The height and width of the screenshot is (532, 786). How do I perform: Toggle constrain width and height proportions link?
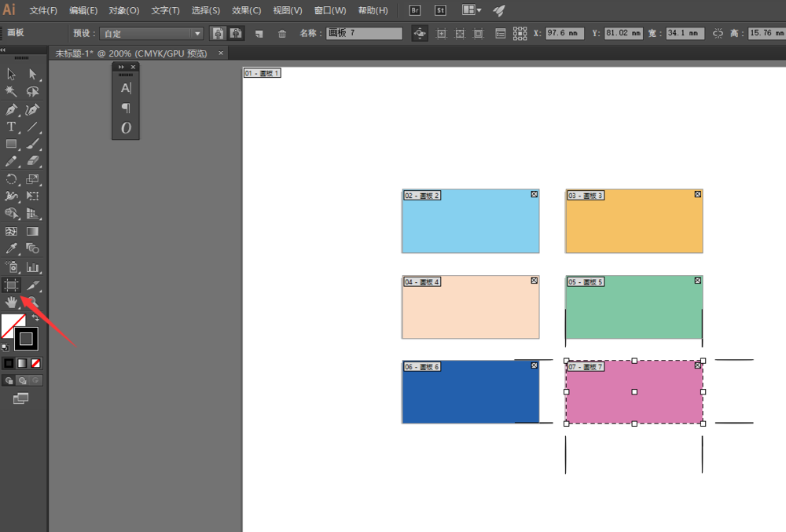coord(718,33)
